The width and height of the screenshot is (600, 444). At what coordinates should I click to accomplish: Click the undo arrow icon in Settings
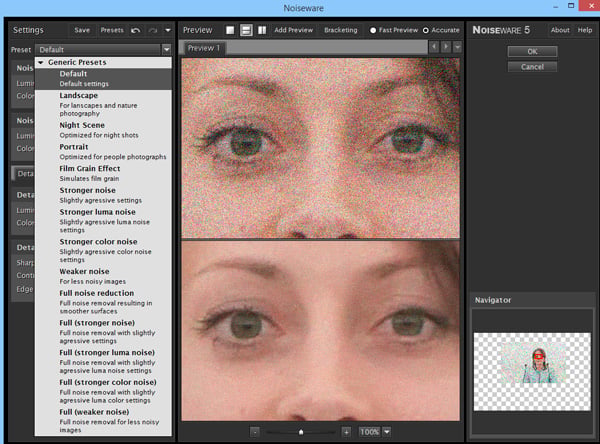(x=135, y=30)
